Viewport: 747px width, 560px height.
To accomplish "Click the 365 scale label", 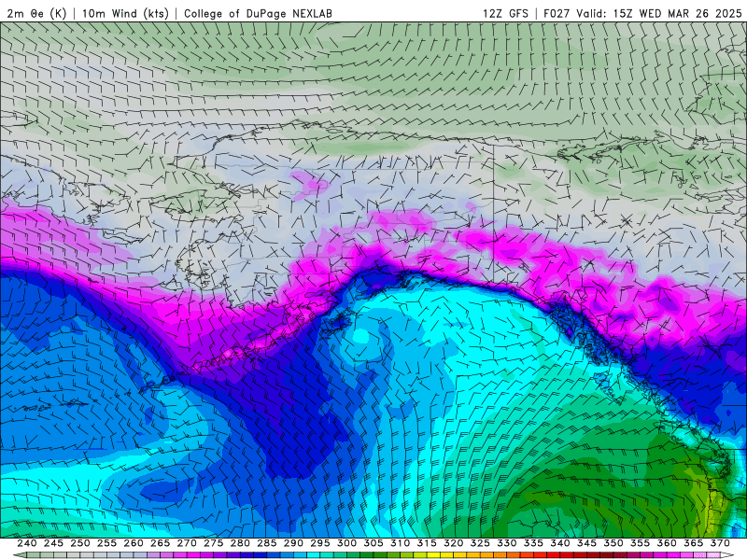I will [x=694, y=543].
